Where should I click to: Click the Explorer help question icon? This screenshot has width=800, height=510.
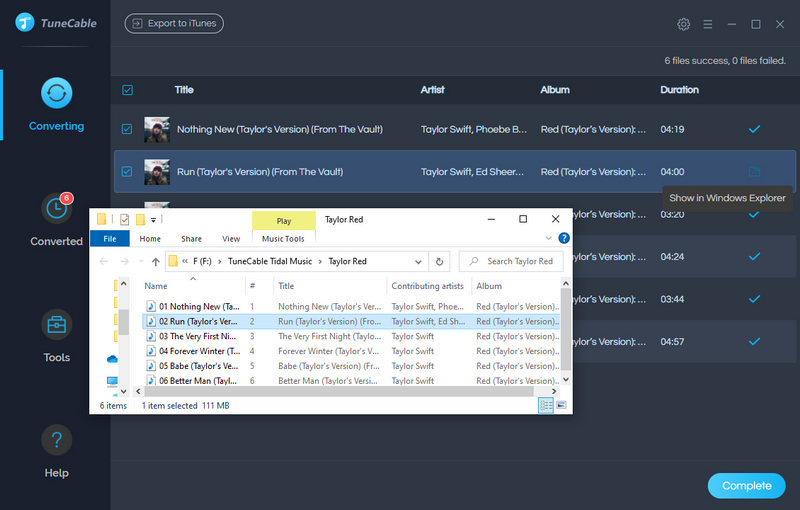coord(564,238)
